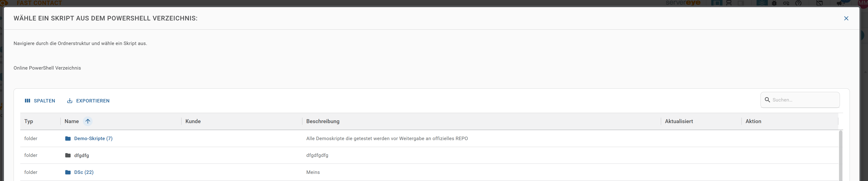Viewport: 868px width, 181px height.
Task: Open the Spalten column chooser
Action: [40, 101]
